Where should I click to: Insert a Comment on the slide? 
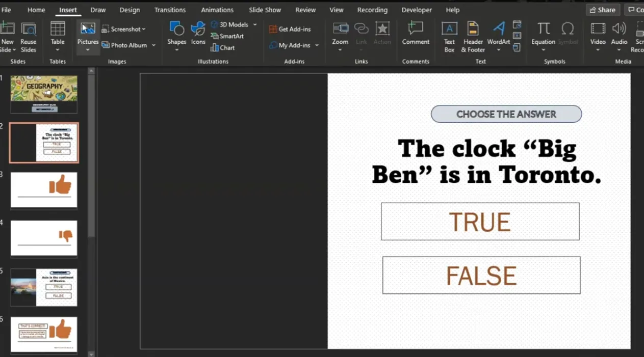tap(416, 35)
